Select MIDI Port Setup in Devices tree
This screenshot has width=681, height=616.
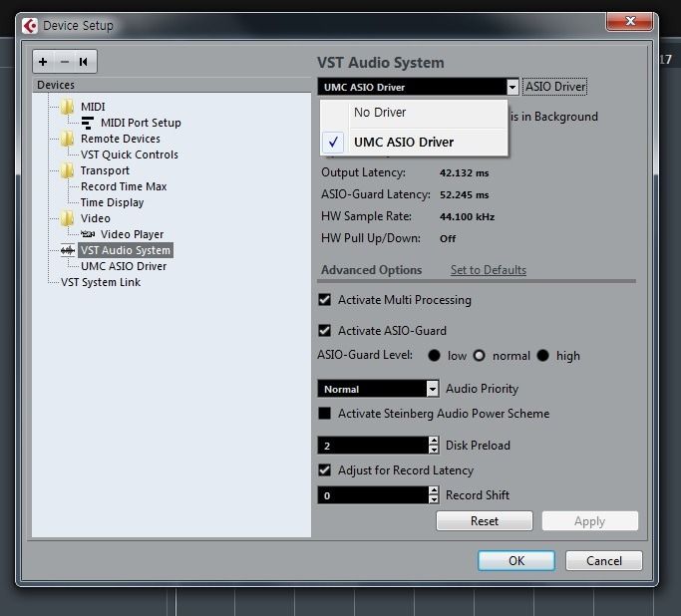141,123
